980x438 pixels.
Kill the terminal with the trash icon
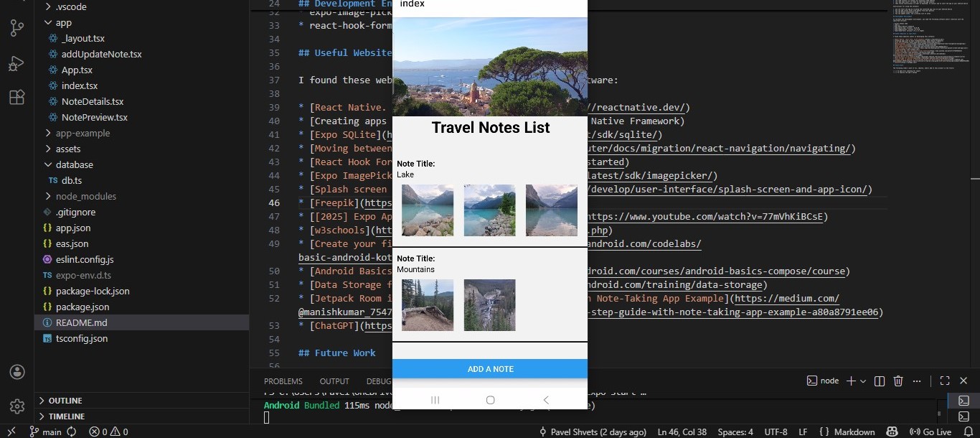[x=898, y=381]
